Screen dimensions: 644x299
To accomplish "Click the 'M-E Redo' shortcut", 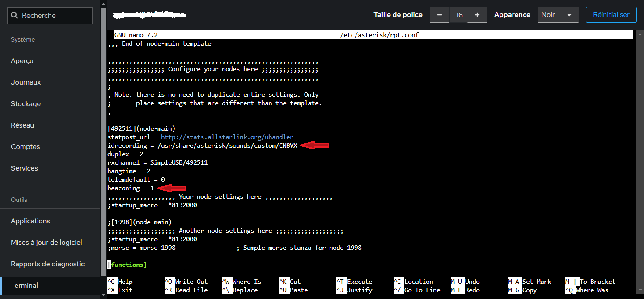I will (465, 290).
